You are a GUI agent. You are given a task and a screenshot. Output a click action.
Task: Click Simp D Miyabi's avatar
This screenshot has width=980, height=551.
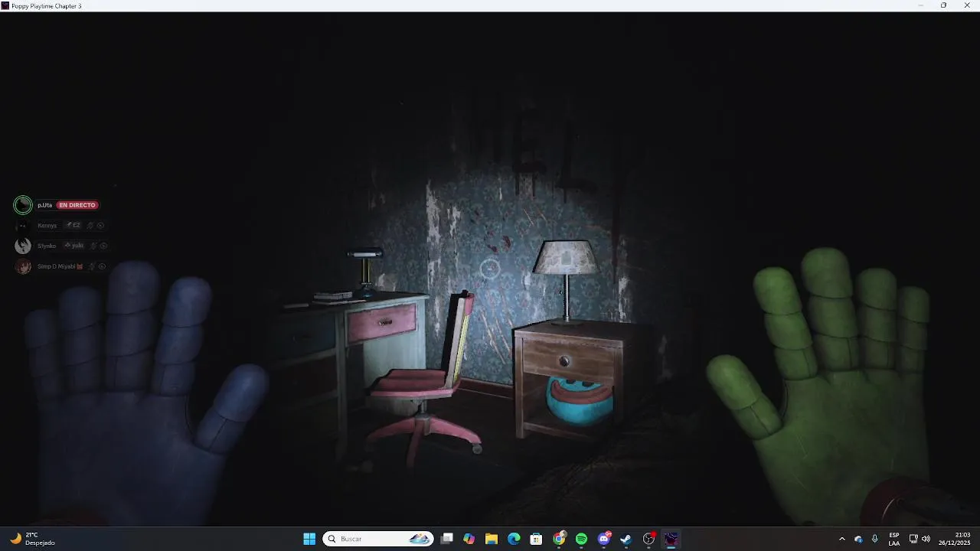pos(23,266)
